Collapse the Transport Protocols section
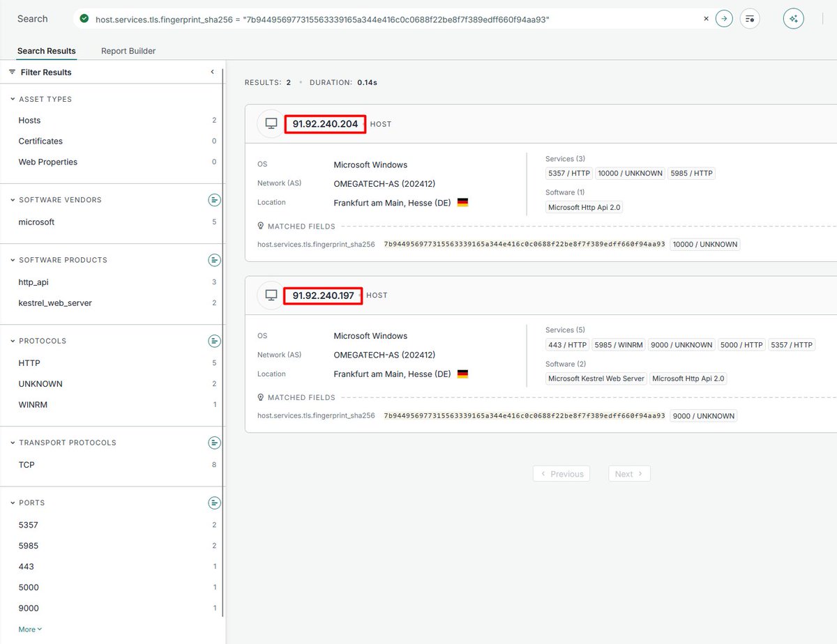Image resolution: width=837 pixels, height=644 pixels. (x=13, y=443)
